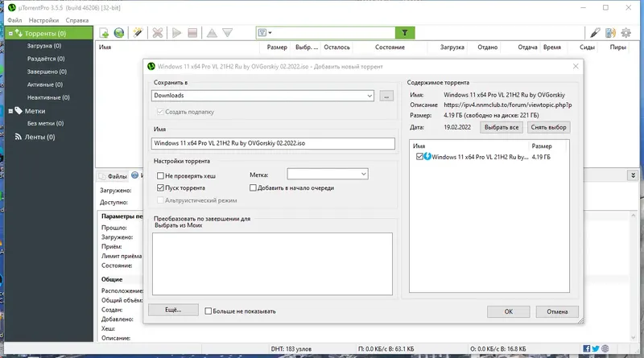
Task: Click 'Выбрать все' button
Action: point(502,127)
